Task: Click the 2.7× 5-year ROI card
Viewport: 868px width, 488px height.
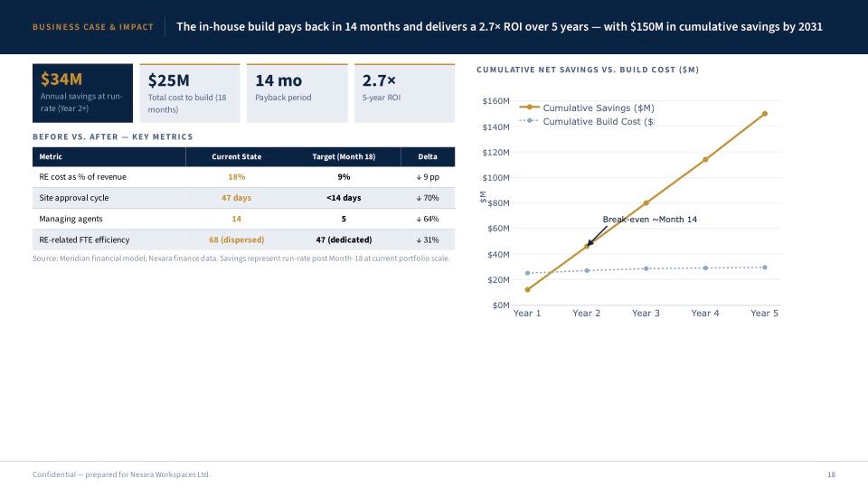Action: click(405, 93)
